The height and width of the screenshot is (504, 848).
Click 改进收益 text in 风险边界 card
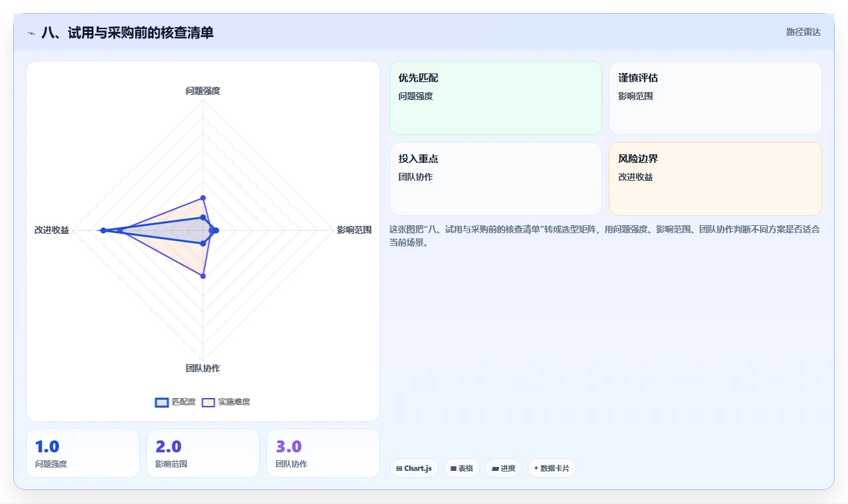[635, 177]
